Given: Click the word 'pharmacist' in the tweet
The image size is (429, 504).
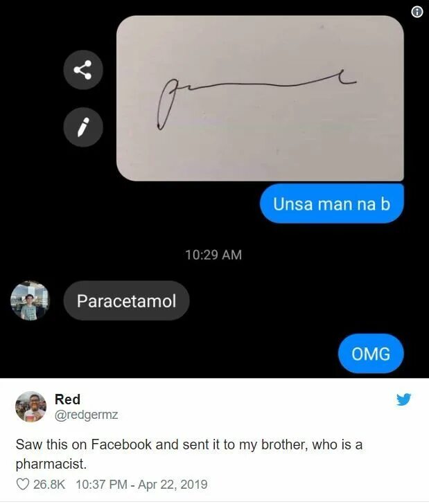Looking at the screenshot, I should [51, 464].
